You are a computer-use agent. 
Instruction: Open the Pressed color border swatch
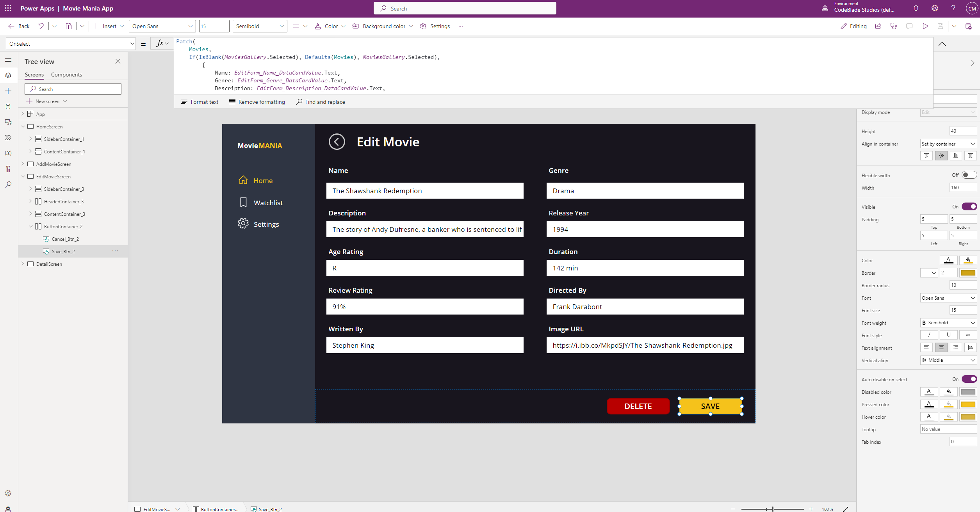tap(968, 404)
